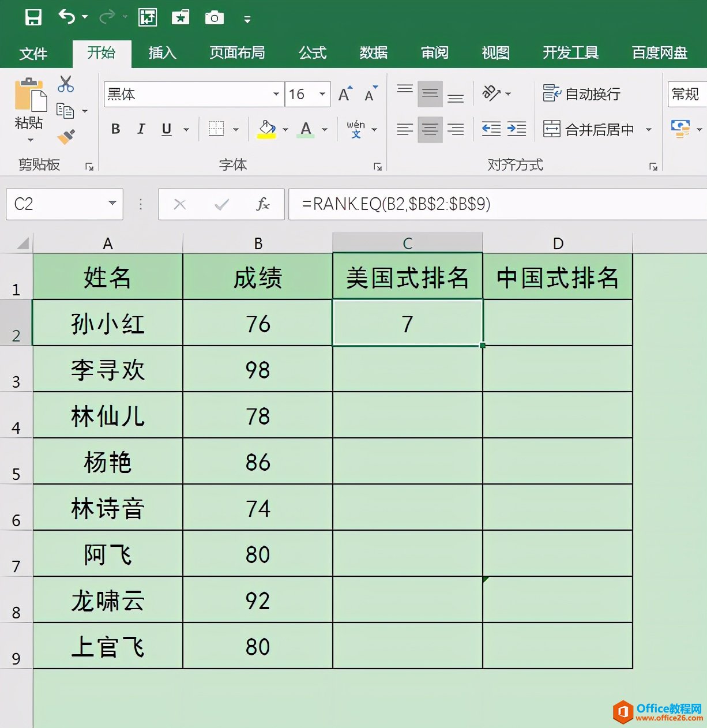Viewport: 707px width, 728px height.
Task: Switch to 数据 tab
Action: 374,53
